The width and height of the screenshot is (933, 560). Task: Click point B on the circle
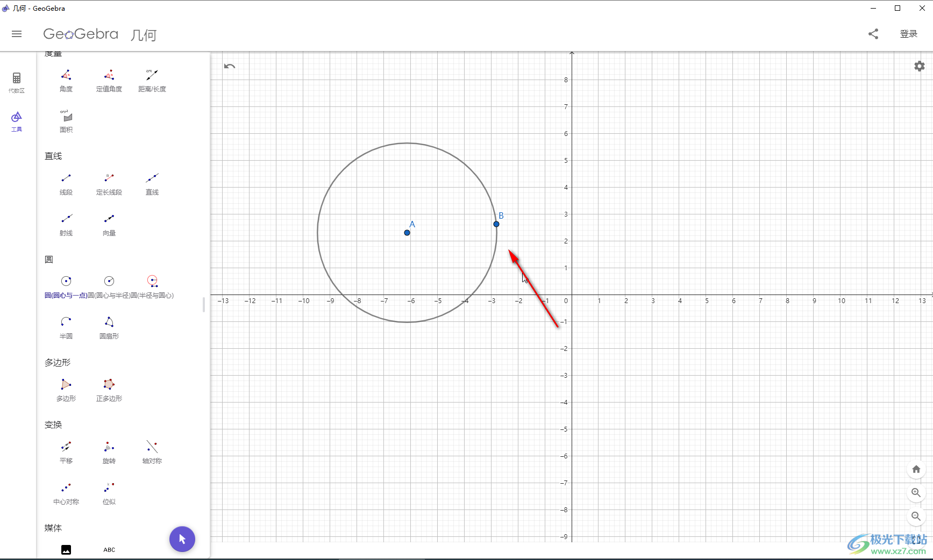coord(496,224)
